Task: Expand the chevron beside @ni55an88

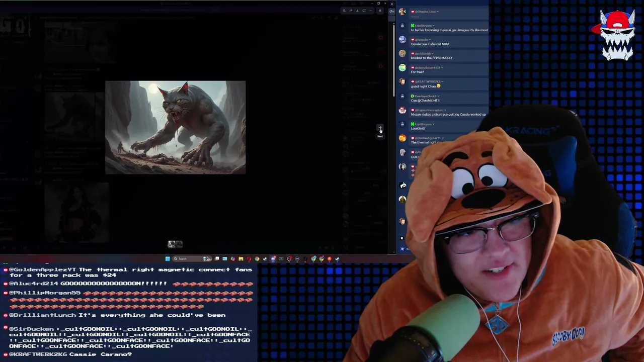Action: pyautogui.click(x=433, y=54)
